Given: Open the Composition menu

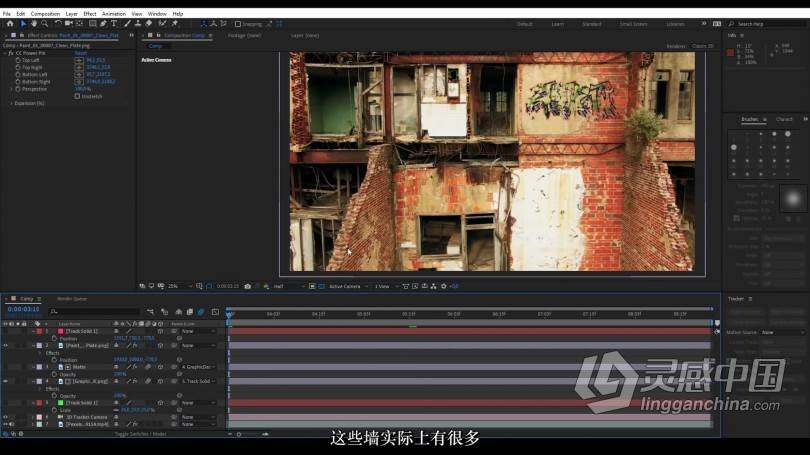Looking at the screenshot, I should (x=45, y=14).
